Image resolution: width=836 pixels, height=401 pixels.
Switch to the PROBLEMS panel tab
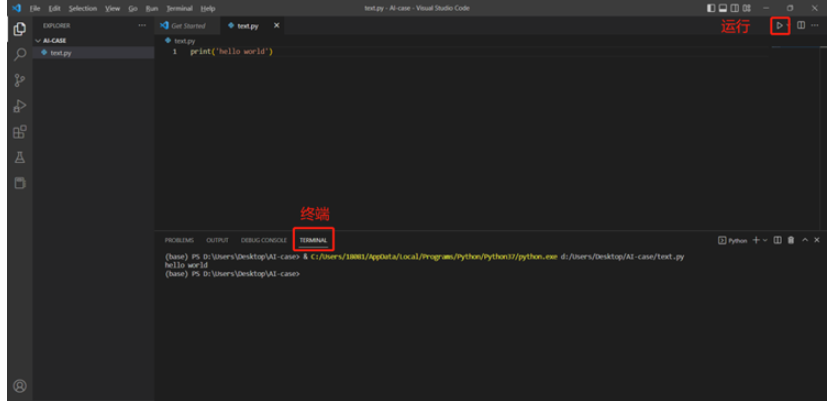pyautogui.click(x=179, y=240)
